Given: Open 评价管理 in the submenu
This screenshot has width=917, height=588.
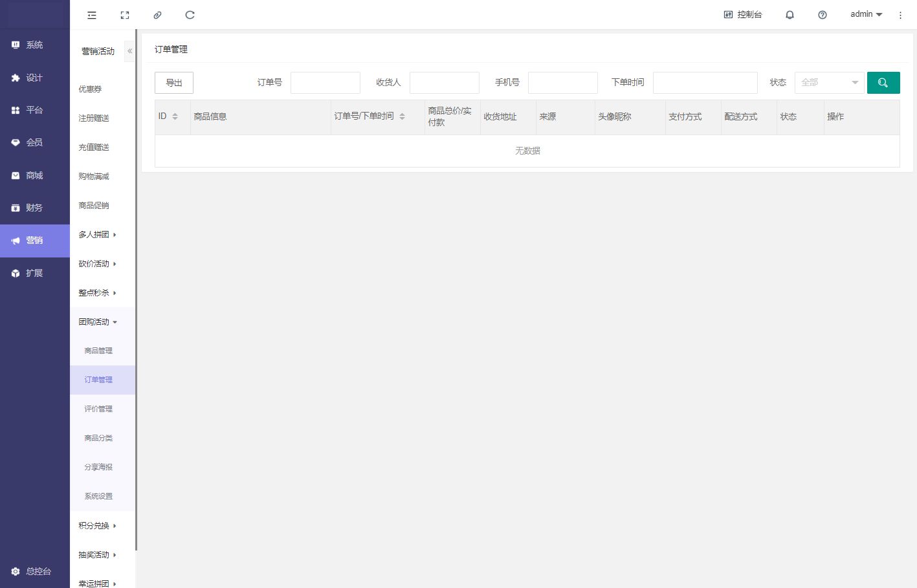Looking at the screenshot, I should point(98,409).
